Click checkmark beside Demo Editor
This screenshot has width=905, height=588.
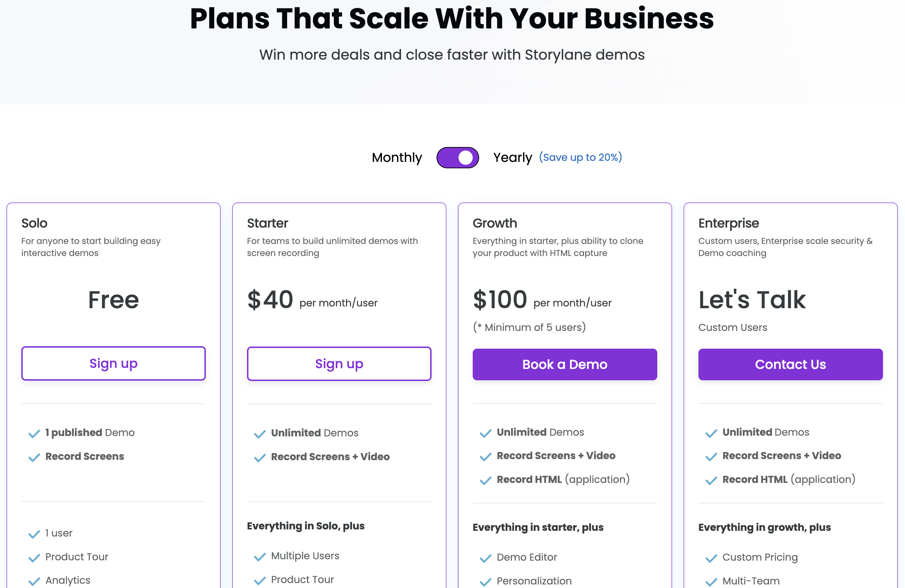coord(486,558)
